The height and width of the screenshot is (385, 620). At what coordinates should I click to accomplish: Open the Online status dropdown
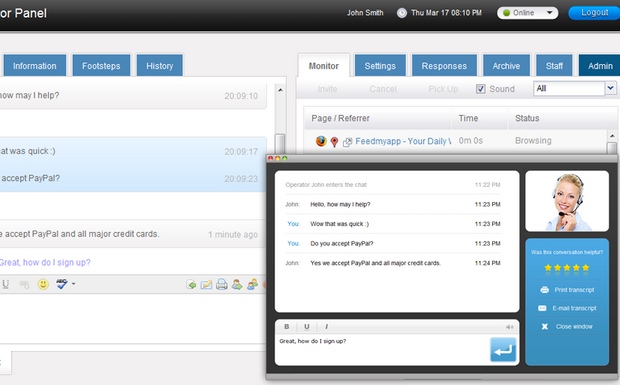point(527,13)
